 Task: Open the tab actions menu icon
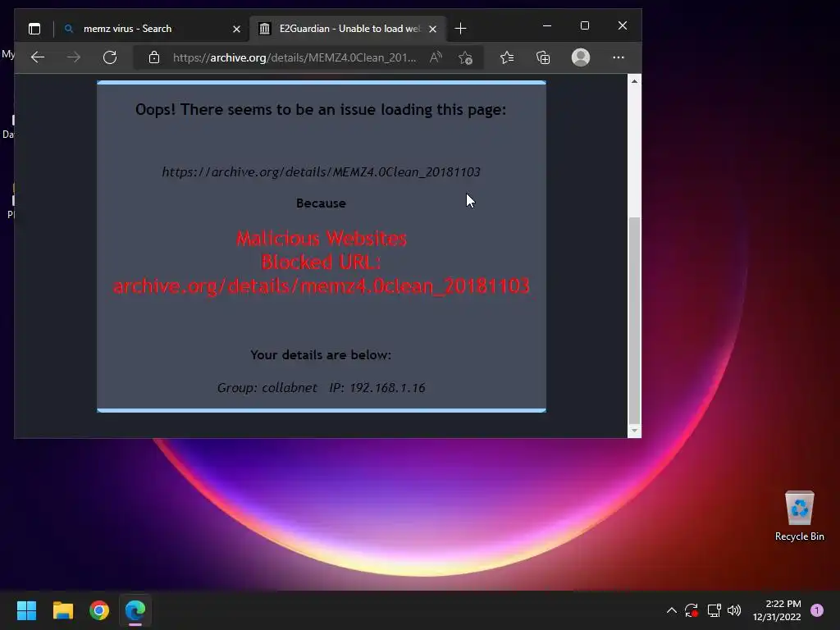click(x=34, y=29)
